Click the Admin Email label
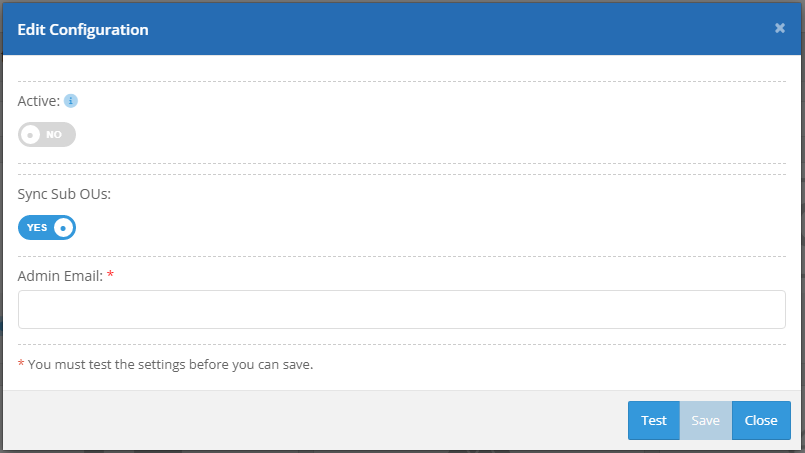The height and width of the screenshot is (453, 805). tap(60, 275)
